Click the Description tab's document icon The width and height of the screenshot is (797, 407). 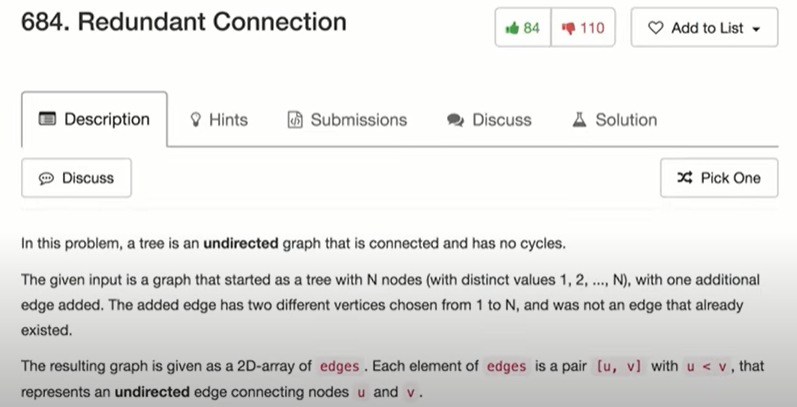pos(46,119)
